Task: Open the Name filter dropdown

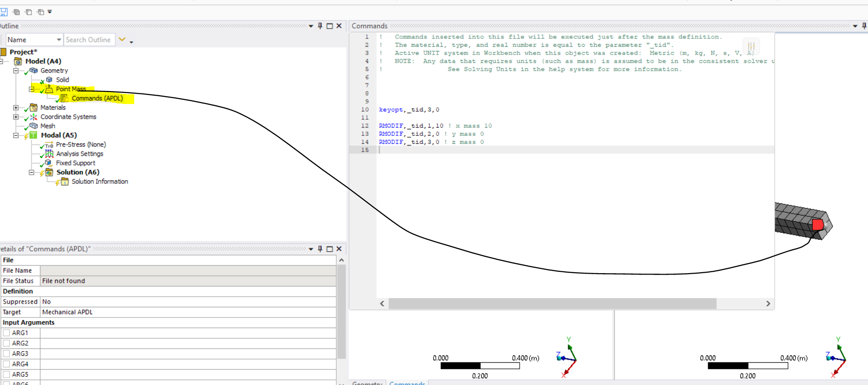Action: (x=59, y=40)
